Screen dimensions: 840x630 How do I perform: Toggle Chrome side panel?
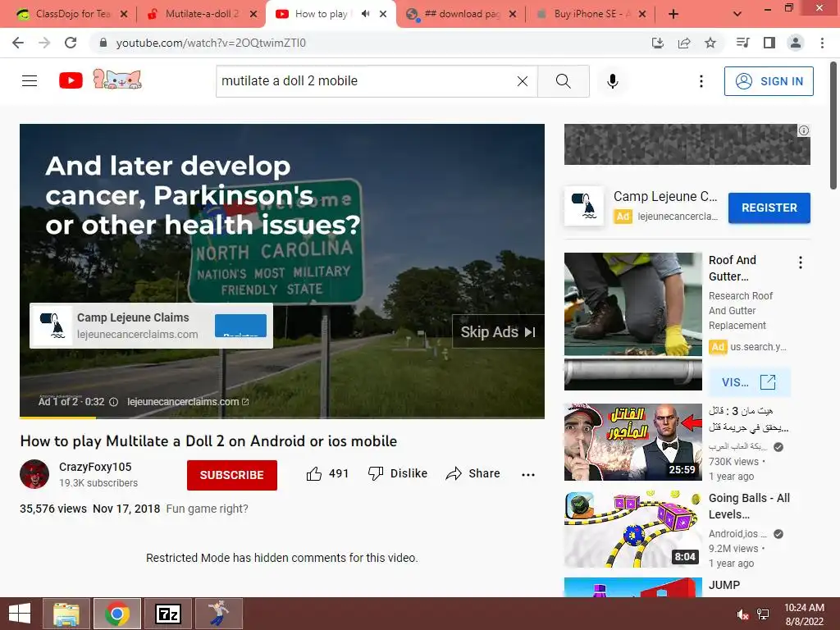(x=769, y=43)
